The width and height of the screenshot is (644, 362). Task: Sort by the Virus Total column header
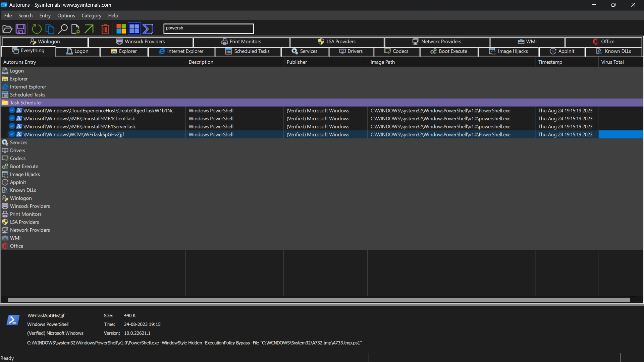coord(621,62)
